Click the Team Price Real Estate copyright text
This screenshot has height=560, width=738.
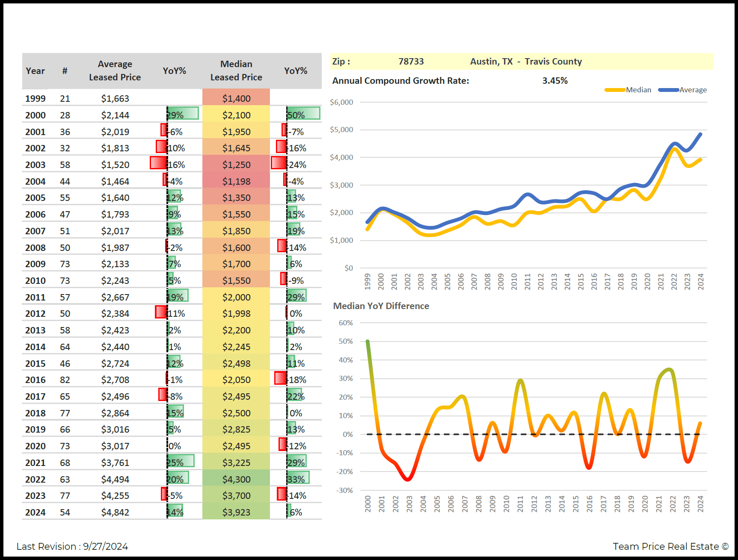tap(670, 546)
